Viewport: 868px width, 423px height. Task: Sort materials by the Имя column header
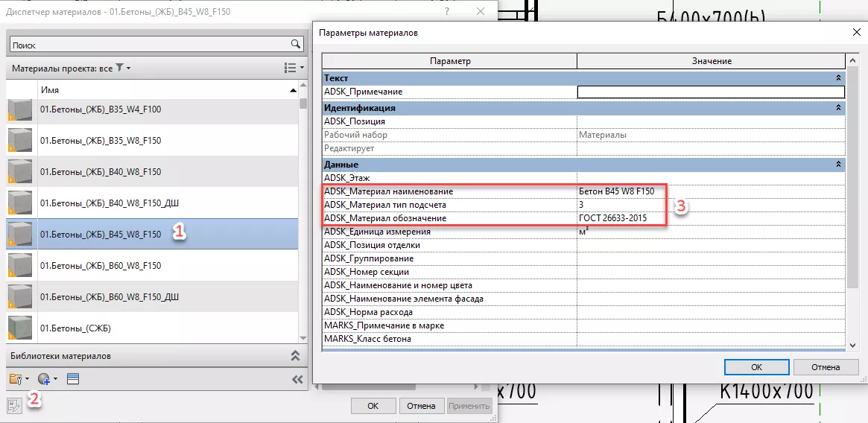pos(164,90)
